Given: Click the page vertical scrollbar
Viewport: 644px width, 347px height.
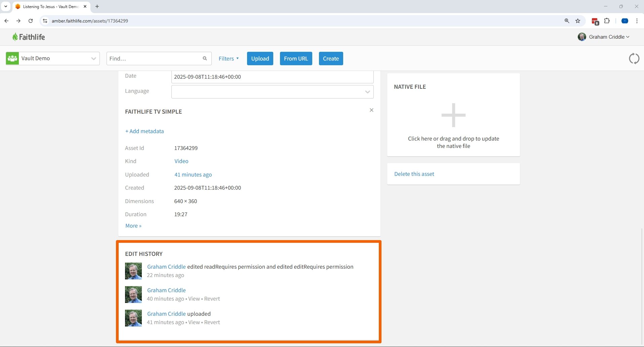Looking at the screenshot, I should click(x=642, y=286).
